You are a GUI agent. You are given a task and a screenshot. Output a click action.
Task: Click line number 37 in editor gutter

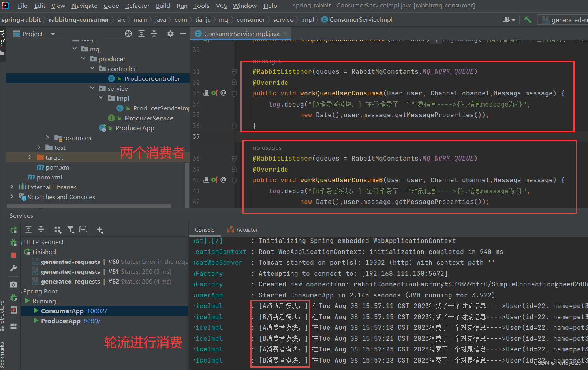pyautogui.click(x=196, y=136)
